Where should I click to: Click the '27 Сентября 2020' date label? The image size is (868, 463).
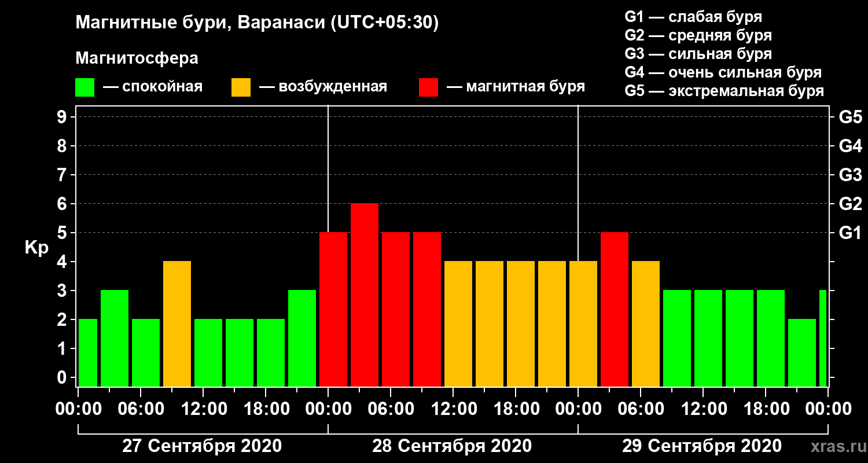[x=203, y=446]
